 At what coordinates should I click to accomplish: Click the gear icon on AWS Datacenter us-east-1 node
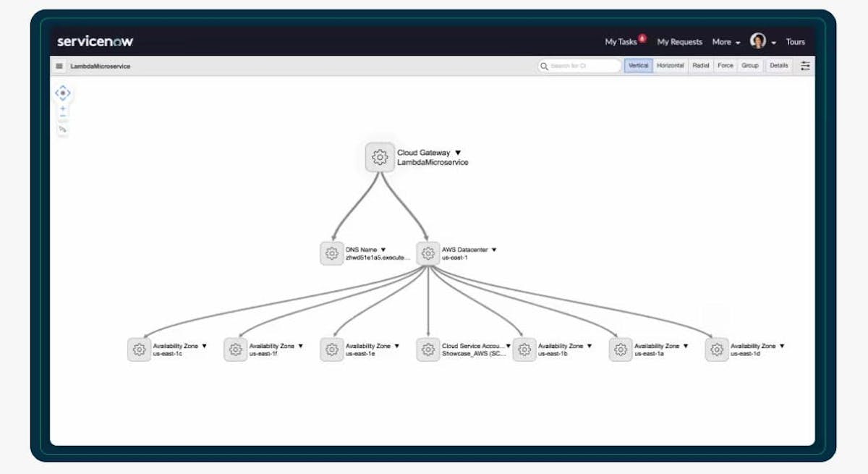(427, 253)
